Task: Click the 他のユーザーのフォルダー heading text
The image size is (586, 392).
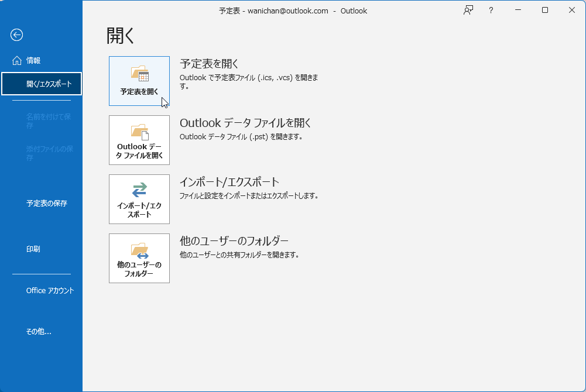Action: tap(234, 241)
